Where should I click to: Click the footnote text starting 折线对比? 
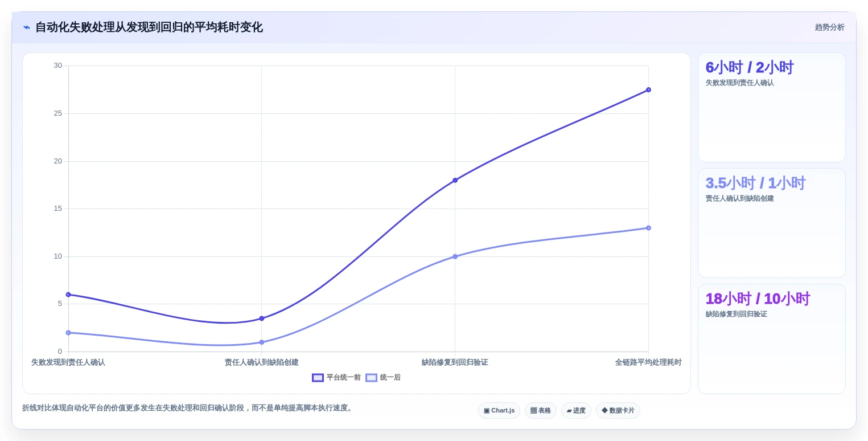pos(188,408)
